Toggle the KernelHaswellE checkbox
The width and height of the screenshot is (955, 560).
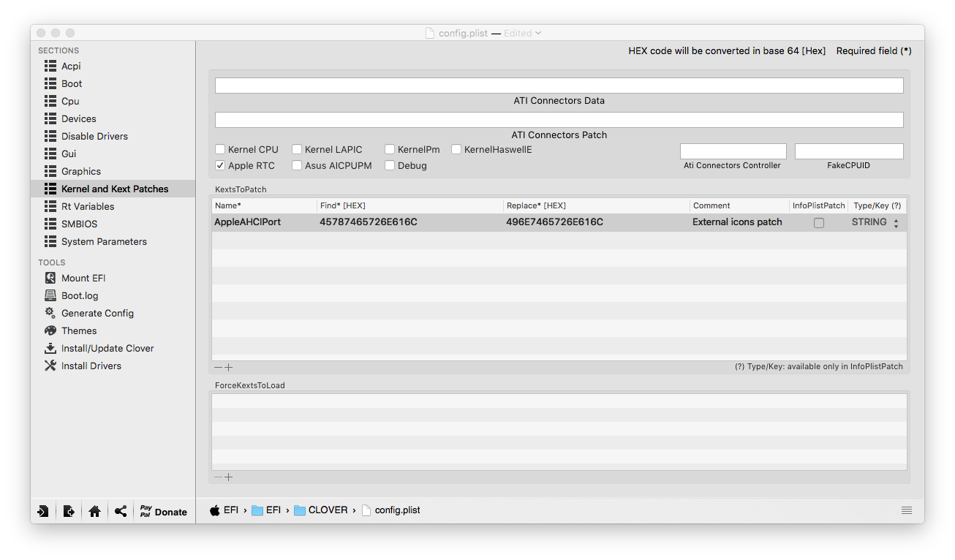[456, 150]
